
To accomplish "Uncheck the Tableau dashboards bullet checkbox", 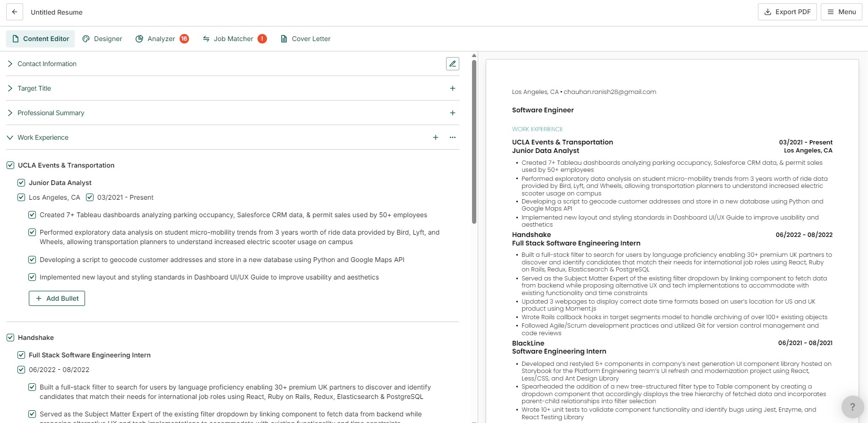I will point(32,215).
